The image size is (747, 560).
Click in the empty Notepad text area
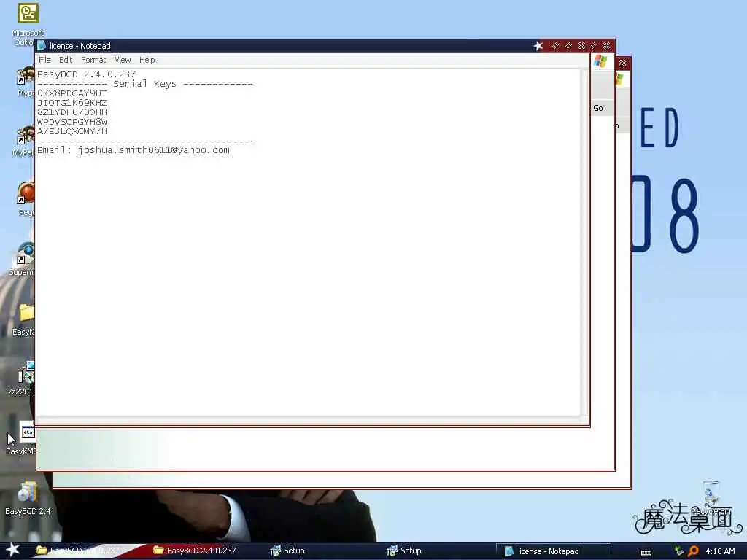(x=308, y=286)
